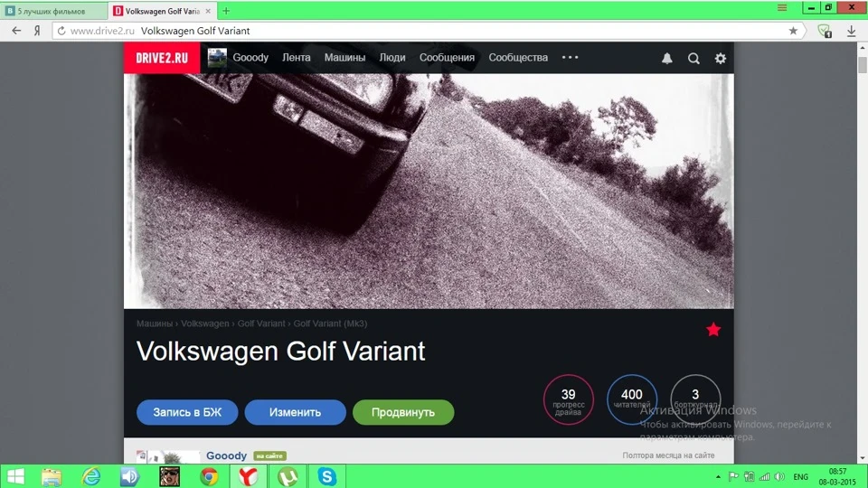Open the Сообщества communities page
Screen dimensions: 868x488
[x=518, y=58]
